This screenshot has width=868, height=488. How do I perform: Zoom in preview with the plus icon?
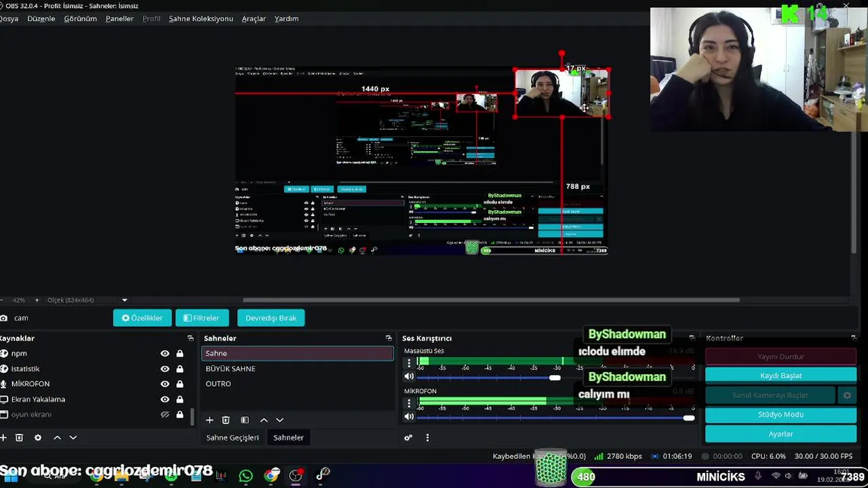point(37,300)
